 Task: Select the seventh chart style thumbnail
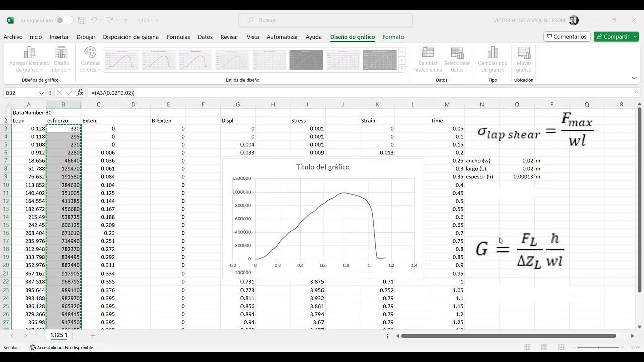click(x=343, y=60)
